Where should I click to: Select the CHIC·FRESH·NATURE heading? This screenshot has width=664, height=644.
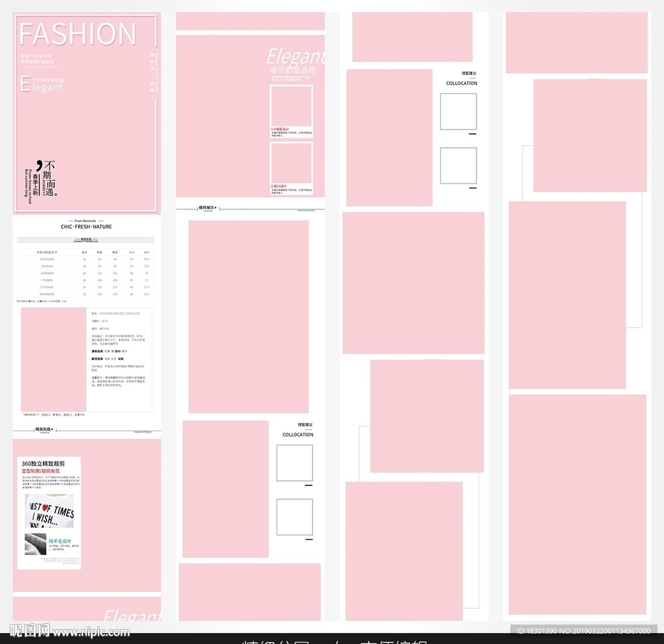(x=86, y=226)
